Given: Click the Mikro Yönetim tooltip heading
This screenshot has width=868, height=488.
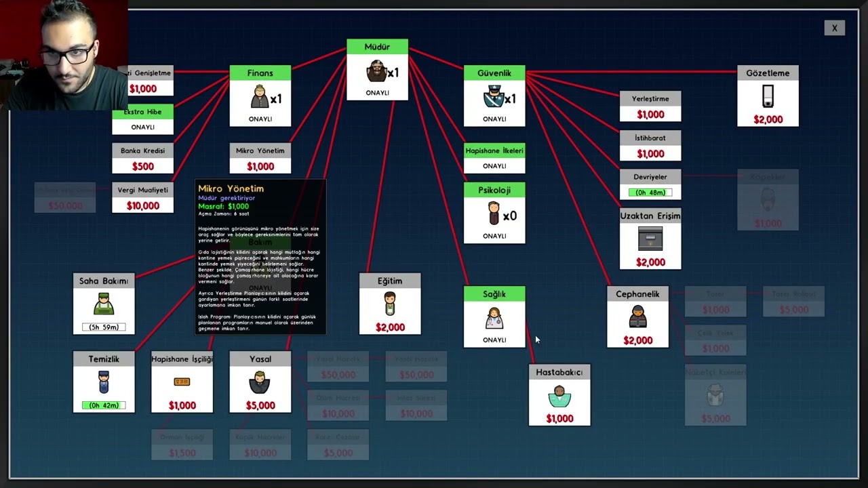Looking at the screenshot, I should (x=231, y=188).
